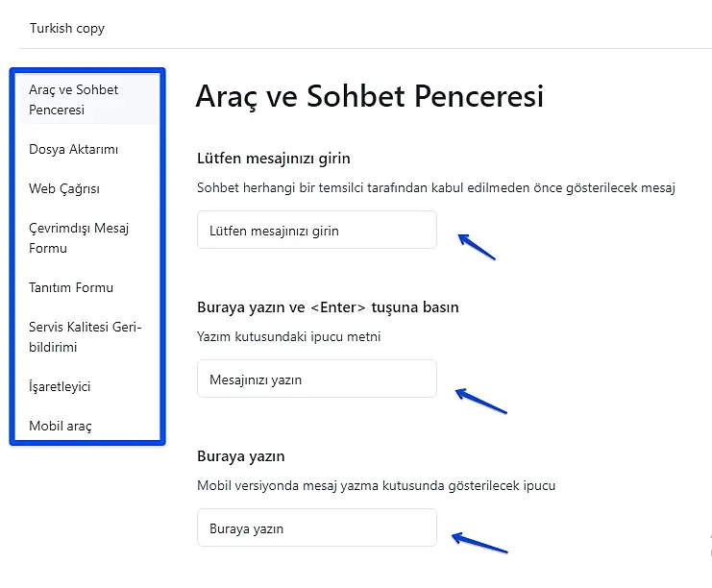
Task: Click the 'Mobil versiyonda mesaj yazma' description text
Action: point(376,485)
